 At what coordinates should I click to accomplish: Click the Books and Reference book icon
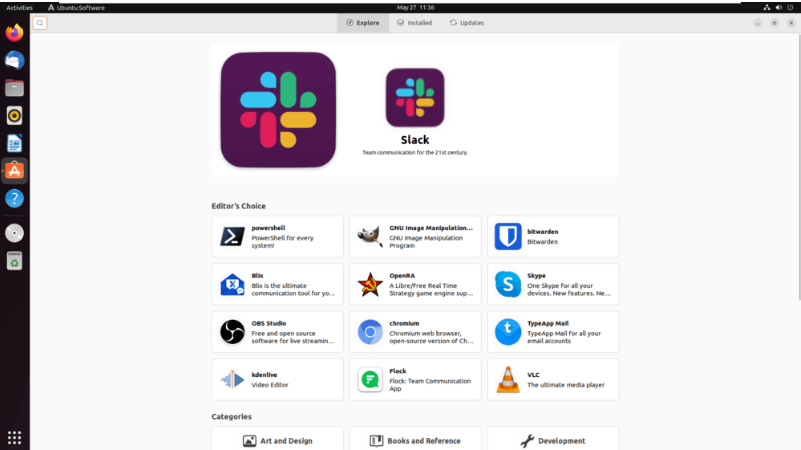[376, 441]
